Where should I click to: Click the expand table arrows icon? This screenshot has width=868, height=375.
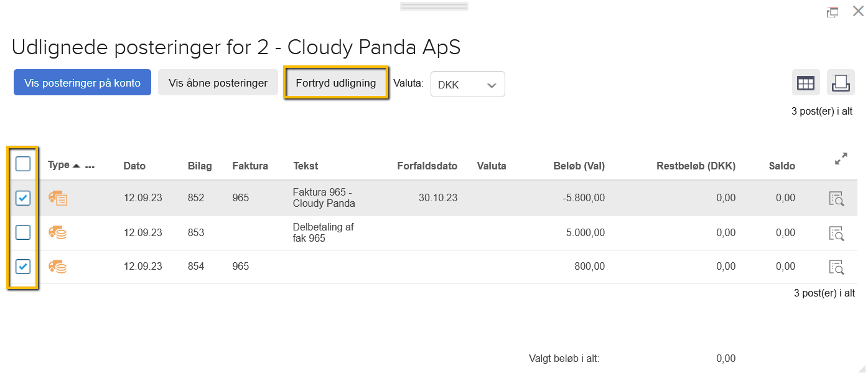841,159
